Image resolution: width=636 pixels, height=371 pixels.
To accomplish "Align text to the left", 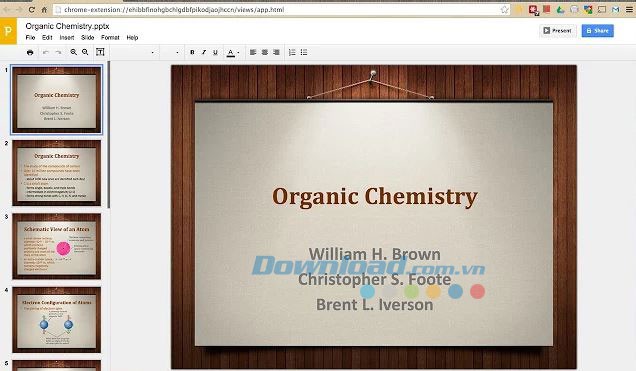I will pyautogui.click(x=253, y=52).
